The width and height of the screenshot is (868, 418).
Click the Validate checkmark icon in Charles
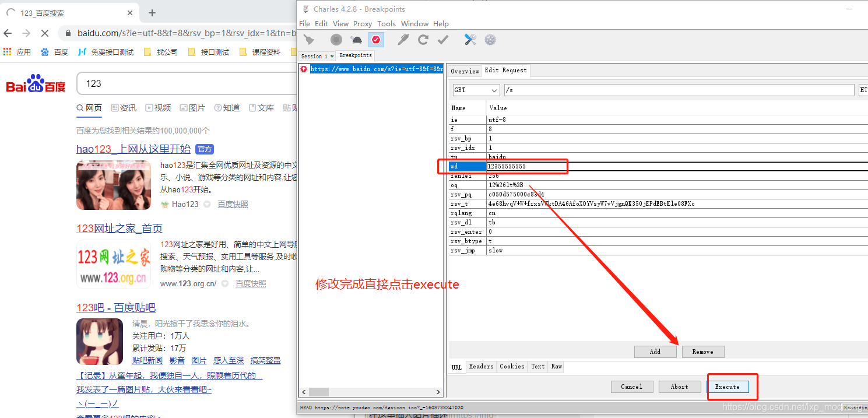click(443, 40)
